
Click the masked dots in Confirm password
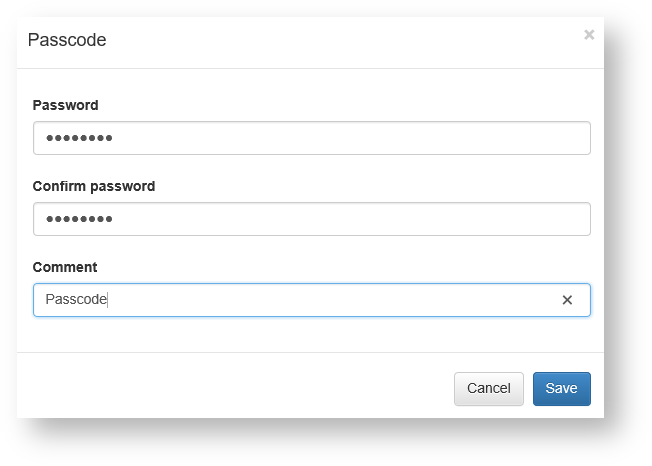pos(79,219)
